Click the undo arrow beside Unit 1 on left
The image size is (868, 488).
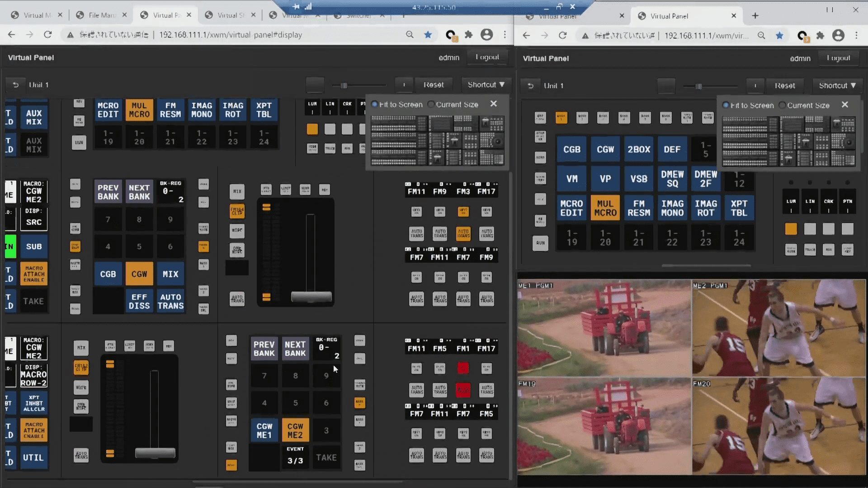(x=16, y=85)
